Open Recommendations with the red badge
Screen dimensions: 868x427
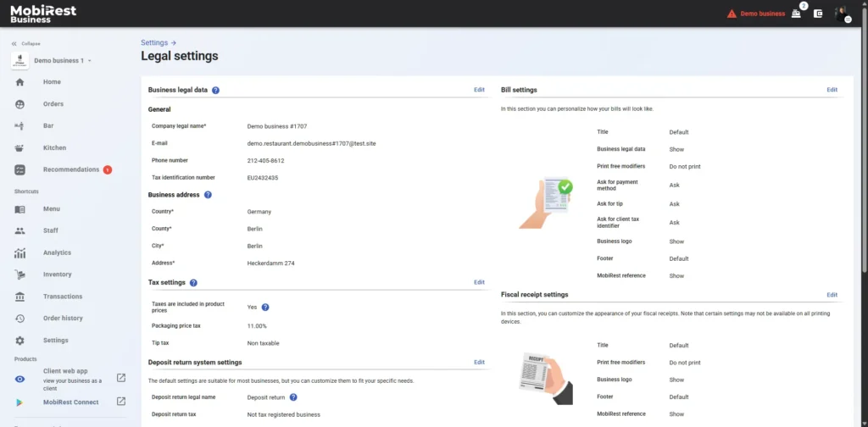[x=71, y=169]
